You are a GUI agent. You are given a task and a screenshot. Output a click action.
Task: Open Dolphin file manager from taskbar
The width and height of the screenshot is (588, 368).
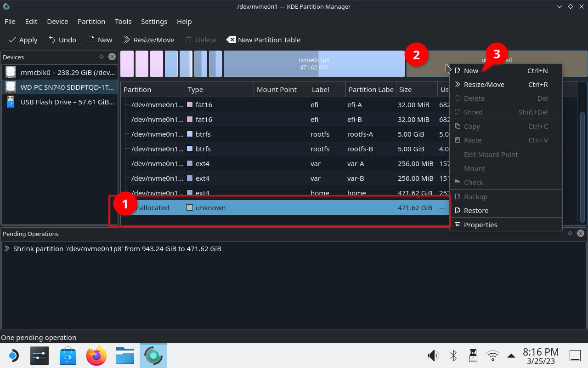click(125, 356)
